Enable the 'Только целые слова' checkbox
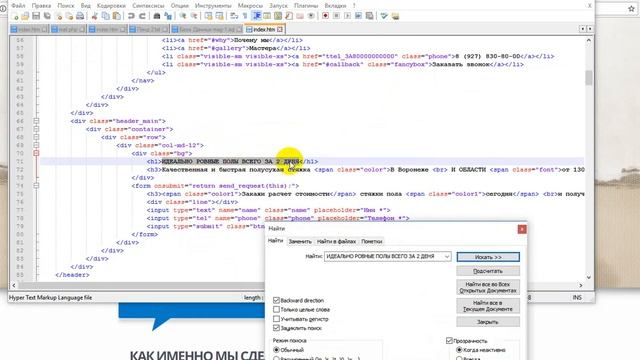 pyautogui.click(x=276, y=309)
